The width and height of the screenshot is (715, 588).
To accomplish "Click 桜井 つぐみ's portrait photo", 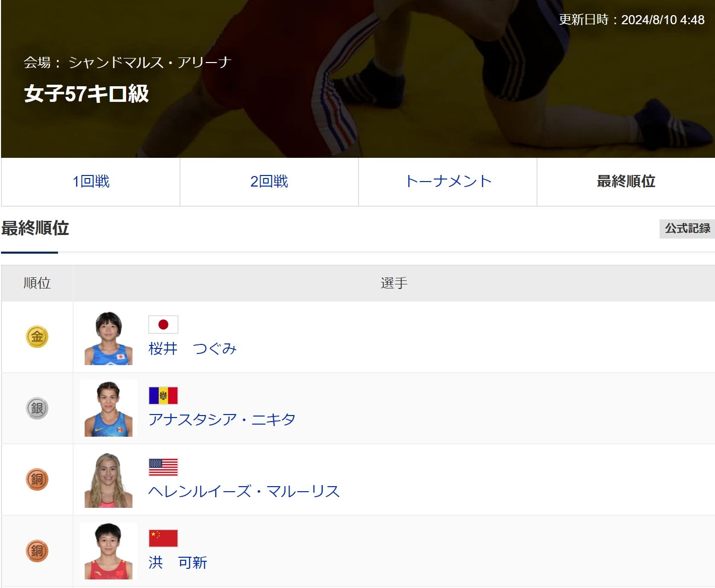I will 108,337.
